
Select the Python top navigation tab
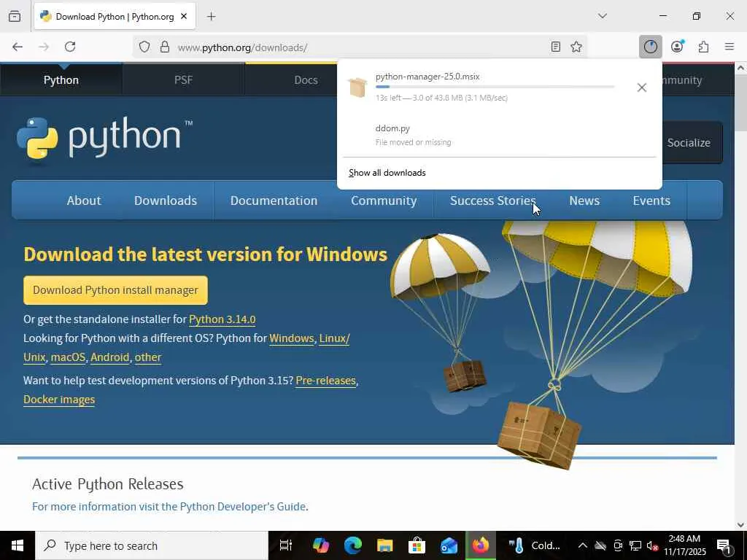pos(61,80)
